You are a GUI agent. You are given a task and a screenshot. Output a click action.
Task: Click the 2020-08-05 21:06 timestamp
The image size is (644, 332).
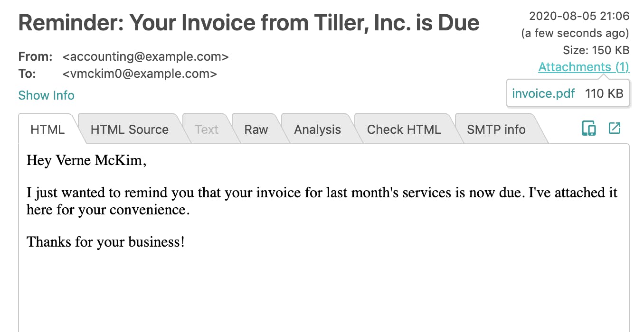click(x=579, y=16)
